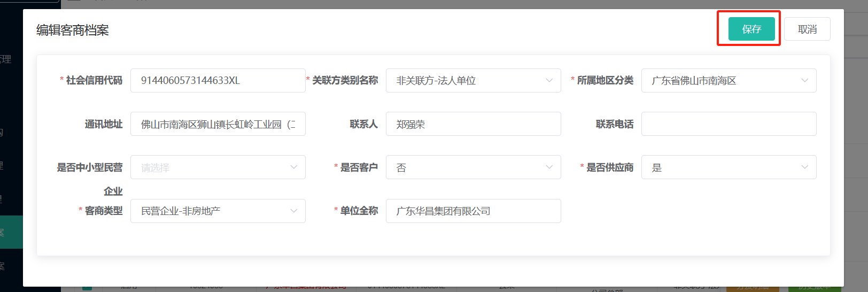
Task: Click the chevron arrow in 民营企业-非房地产 field
Action: (x=293, y=211)
